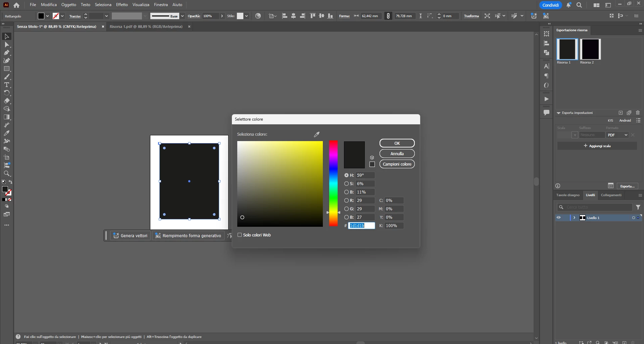
Task: Click the swap fill and stroke arrow
Action: click(x=10, y=182)
